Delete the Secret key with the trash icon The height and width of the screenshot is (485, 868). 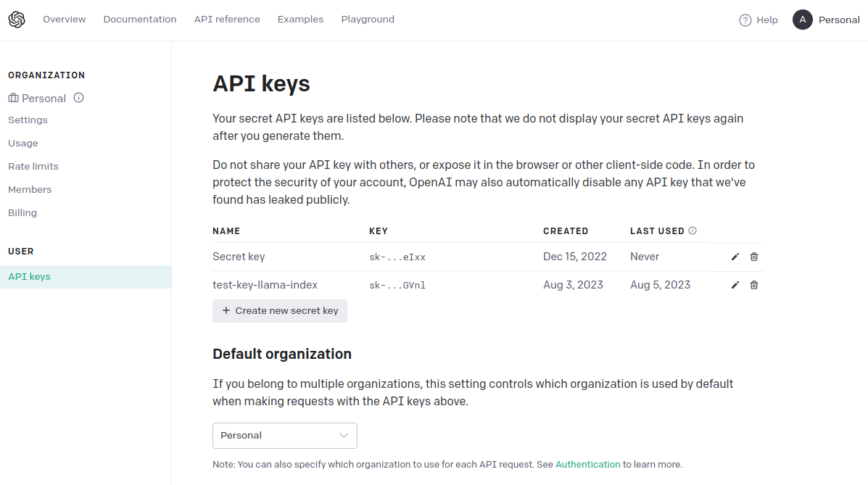[754, 257]
